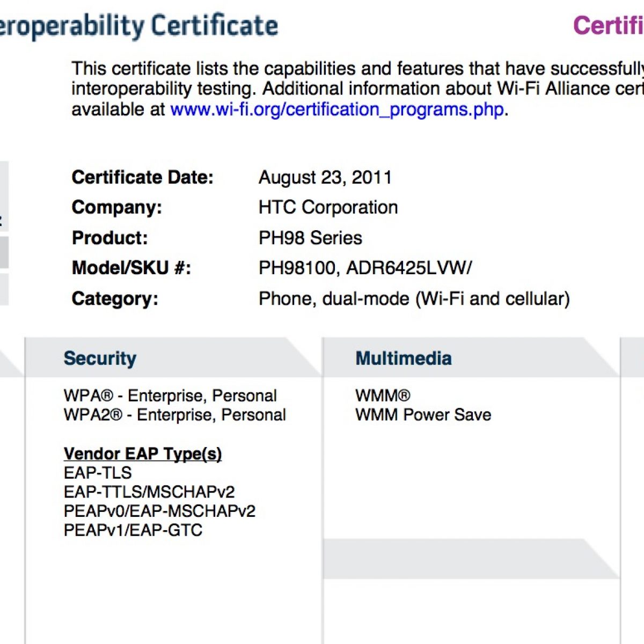This screenshot has width=644, height=644.
Task: Select the EAP-TTLS/MSCHAPv2 entry
Action: pos(149,492)
